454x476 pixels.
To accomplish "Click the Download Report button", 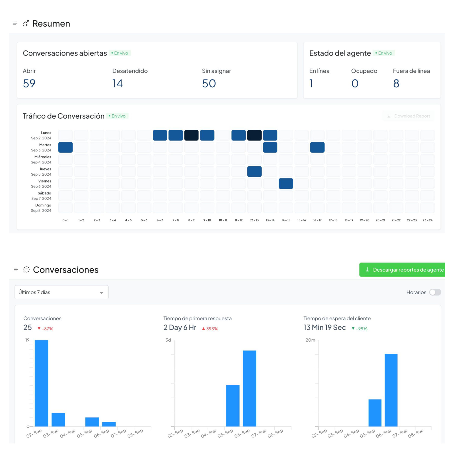I will (408, 116).
